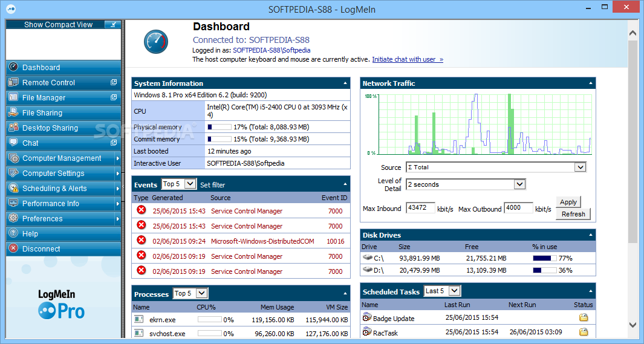Collapse the Processes panel

(x=345, y=293)
